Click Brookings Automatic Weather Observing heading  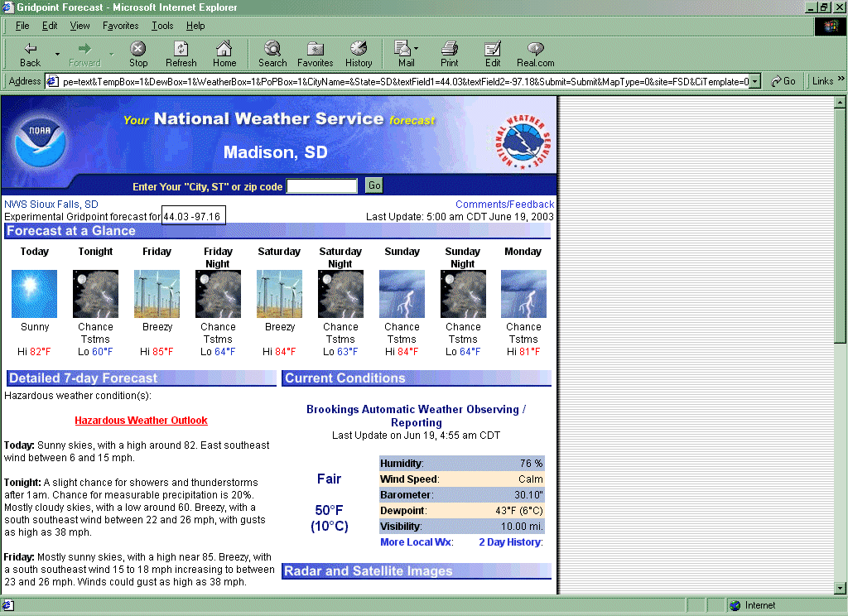click(x=417, y=416)
